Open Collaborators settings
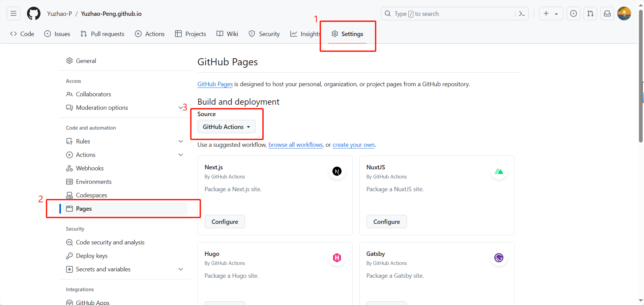644x305 pixels. (125, 94)
